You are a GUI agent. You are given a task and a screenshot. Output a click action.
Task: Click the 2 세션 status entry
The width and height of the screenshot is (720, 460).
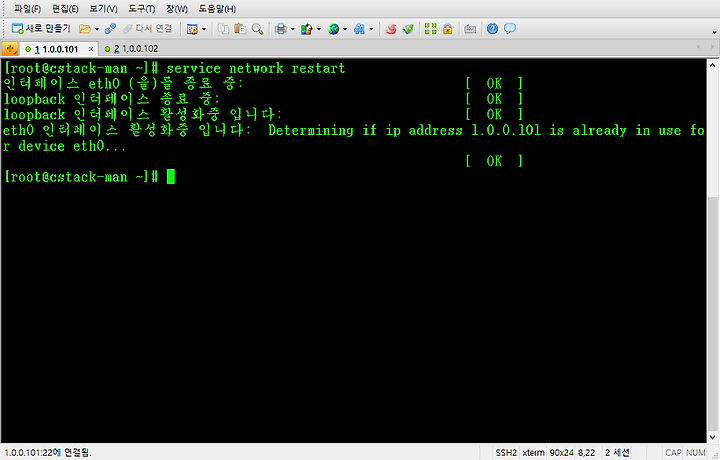[x=617, y=453]
